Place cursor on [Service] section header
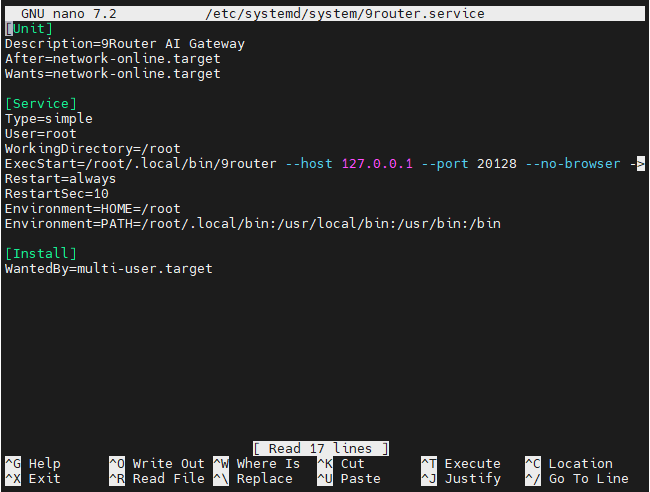The height and width of the screenshot is (492, 650). 41,104
